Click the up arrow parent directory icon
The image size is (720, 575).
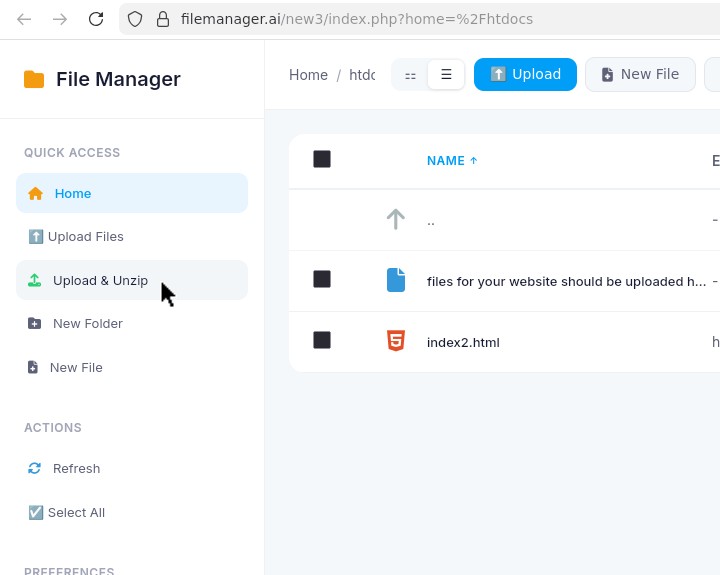396,219
